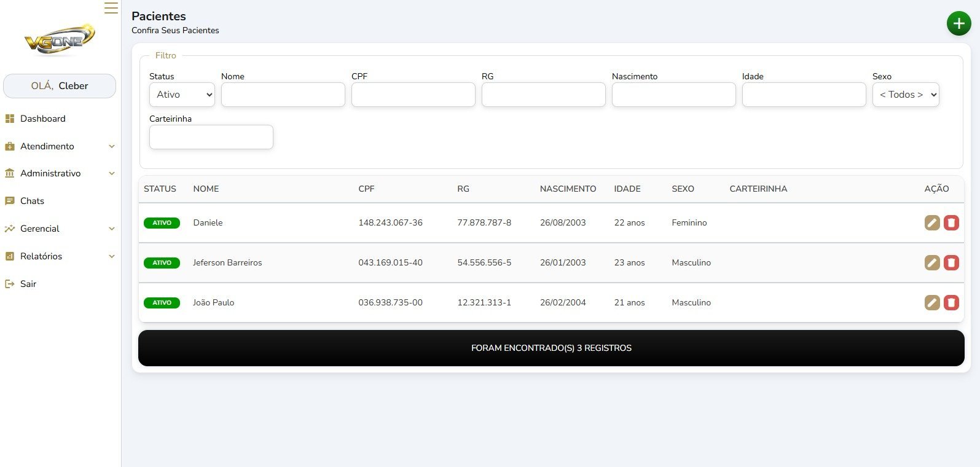
Task: Click the Nome filter input field
Action: pos(283,95)
